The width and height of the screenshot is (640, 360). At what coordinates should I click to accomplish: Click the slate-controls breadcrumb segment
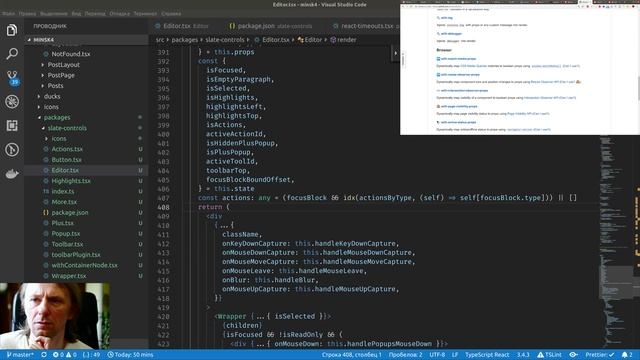pyautogui.click(x=225, y=40)
